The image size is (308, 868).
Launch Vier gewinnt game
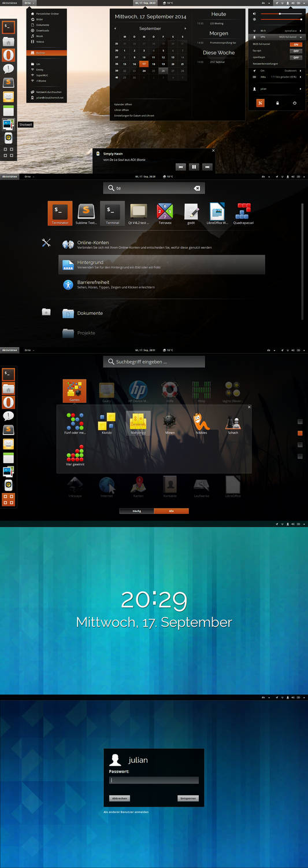(x=75, y=455)
